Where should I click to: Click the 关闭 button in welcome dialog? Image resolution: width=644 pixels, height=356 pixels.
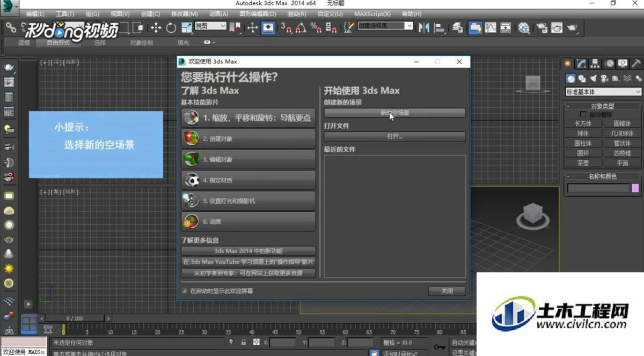pos(447,291)
